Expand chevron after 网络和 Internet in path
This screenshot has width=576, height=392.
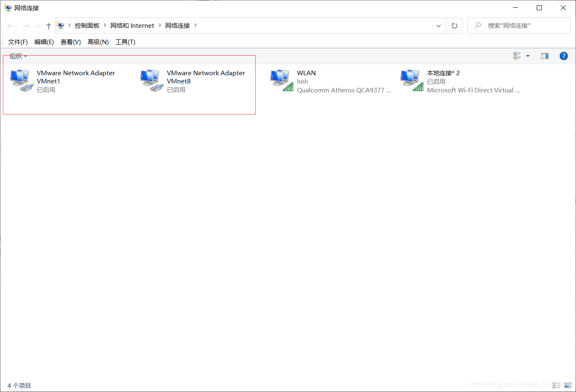[160, 25]
